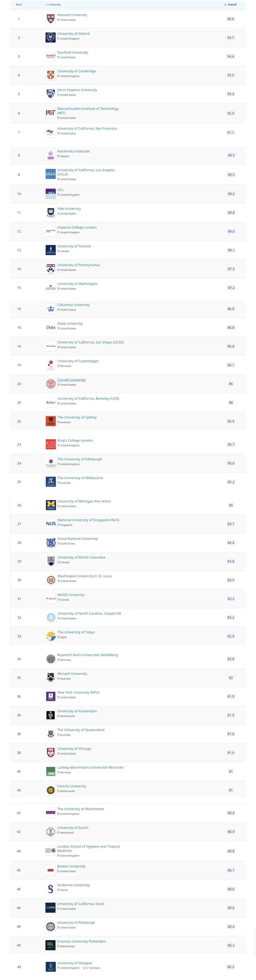Open The University of Tokyo link

[76, 632]
